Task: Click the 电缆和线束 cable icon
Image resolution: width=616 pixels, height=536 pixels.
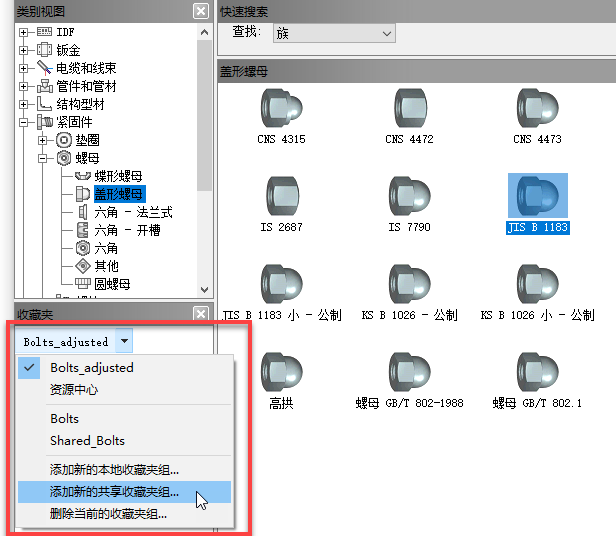Action: coord(44,68)
